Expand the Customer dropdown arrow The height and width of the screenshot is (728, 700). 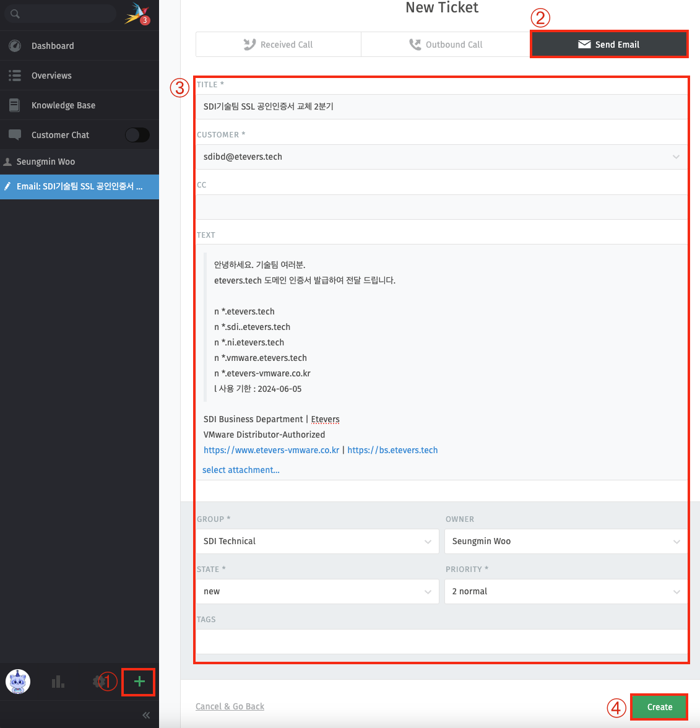(x=676, y=157)
